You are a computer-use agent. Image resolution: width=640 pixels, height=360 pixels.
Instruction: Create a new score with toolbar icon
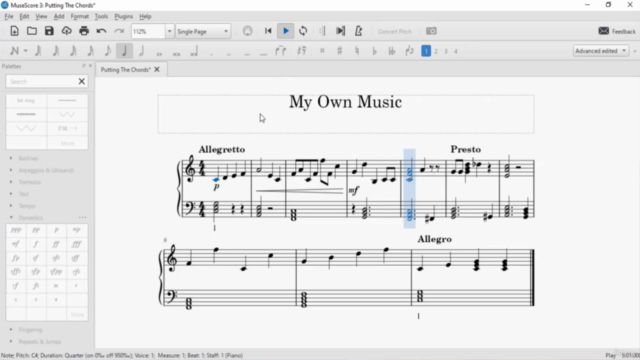(x=14, y=31)
